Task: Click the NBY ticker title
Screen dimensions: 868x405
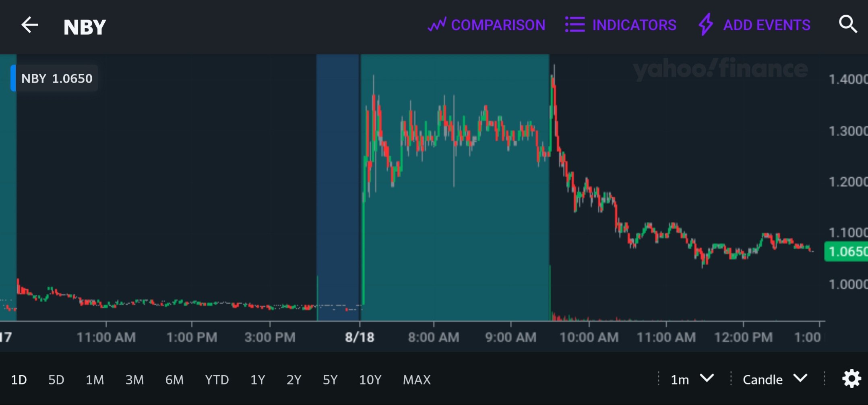Action: pos(85,27)
